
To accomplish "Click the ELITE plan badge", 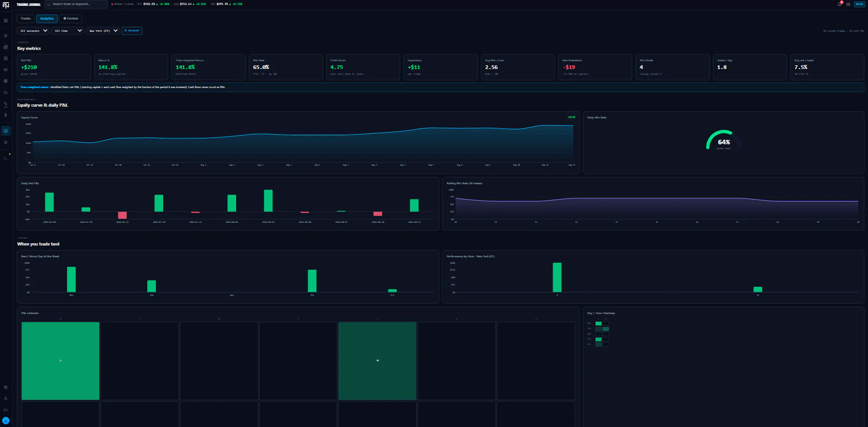I will pyautogui.click(x=859, y=4).
